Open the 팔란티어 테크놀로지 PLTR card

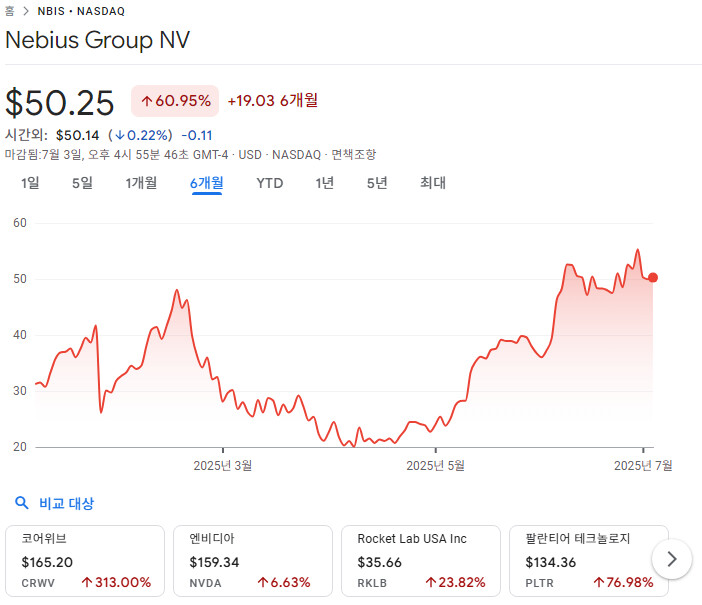[x=588, y=560]
